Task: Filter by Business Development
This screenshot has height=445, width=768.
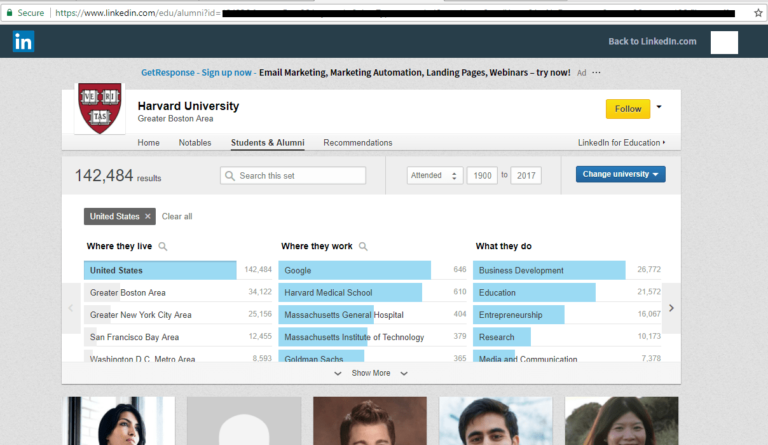Action: point(567,270)
